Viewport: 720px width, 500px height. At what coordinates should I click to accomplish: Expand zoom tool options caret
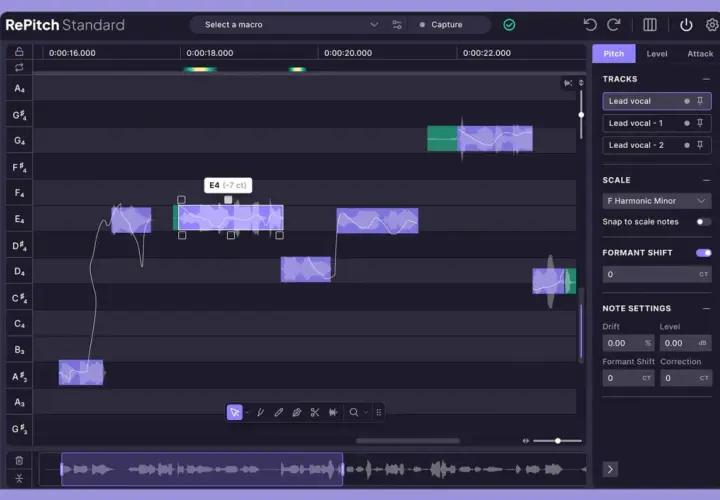tap(366, 412)
